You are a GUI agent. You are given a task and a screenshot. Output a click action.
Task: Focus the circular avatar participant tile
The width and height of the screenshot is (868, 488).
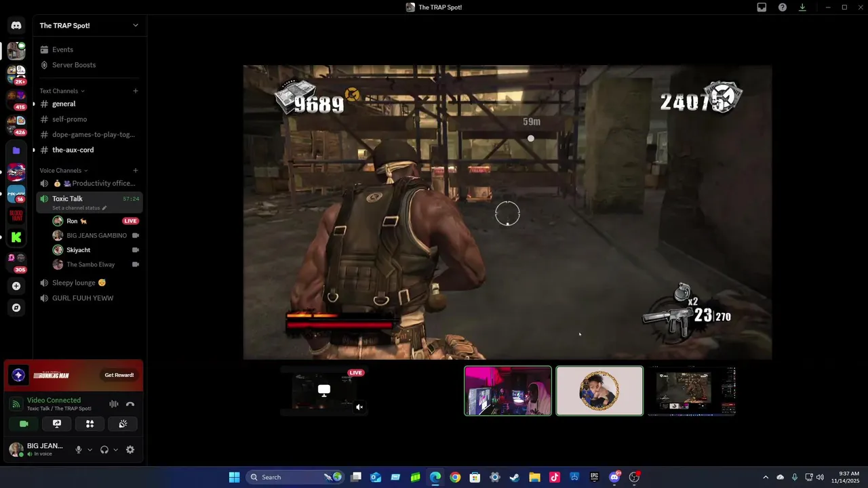point(599,391)
